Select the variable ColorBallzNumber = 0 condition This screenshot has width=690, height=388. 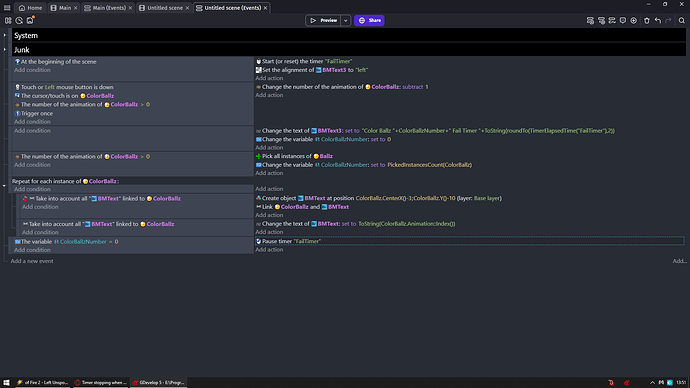pyautogui.click(x=66, y=242)
